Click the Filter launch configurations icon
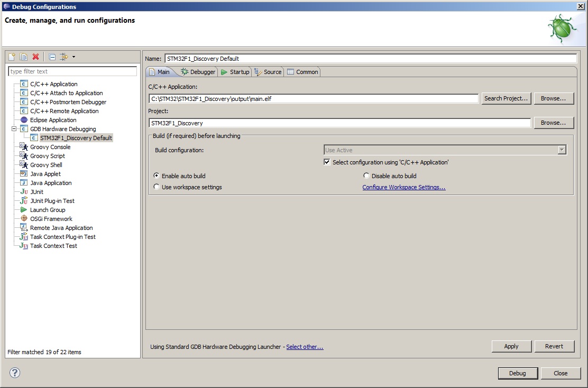588x388 pixels. (x=64, y=57)
